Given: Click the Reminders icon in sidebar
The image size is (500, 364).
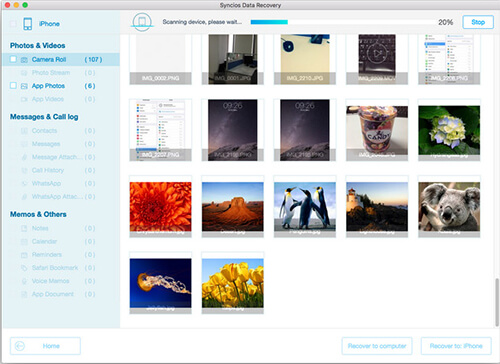Looking at the screenshot, I should [24, 255].
